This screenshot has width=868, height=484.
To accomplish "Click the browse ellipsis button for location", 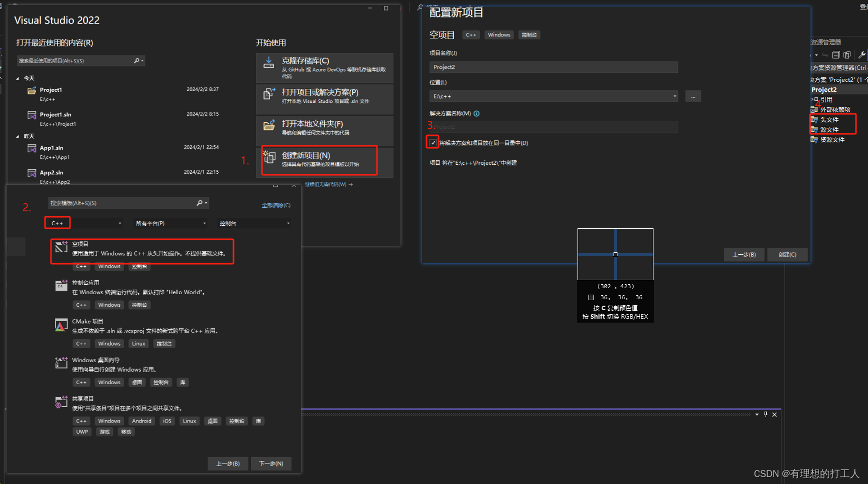I will (693, 96).
